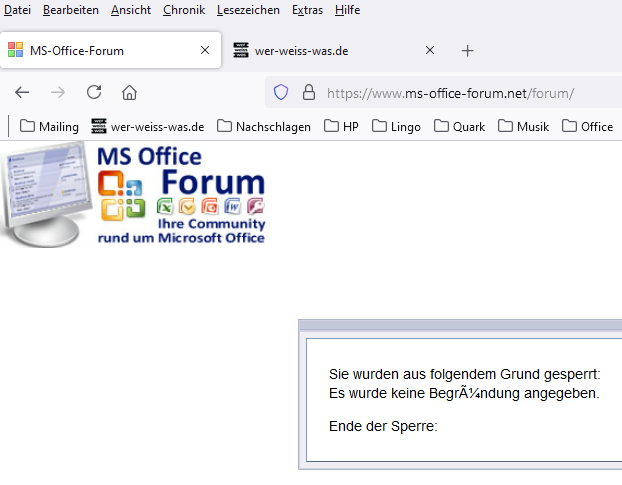Close the wer-weiss-was.de tab
The width and height of the screenshot is (622, 485).
click(x=430, y=50)
